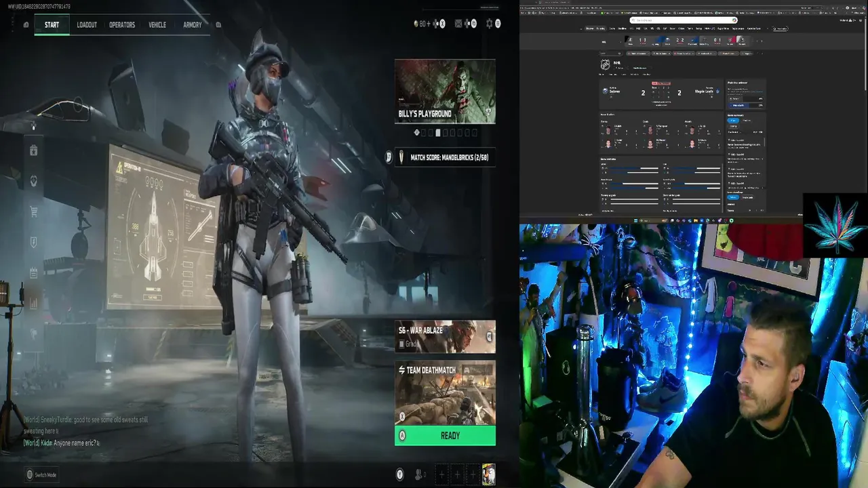This screenshot has width=868, height=488.
Task: Open the supply crate icon in left sidebar
Action: coord(34,150)
